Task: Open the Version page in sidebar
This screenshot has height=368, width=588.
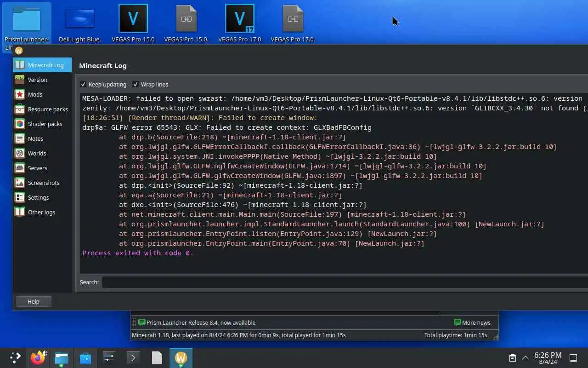Action: pyautogui.click(x=42, y=80)
